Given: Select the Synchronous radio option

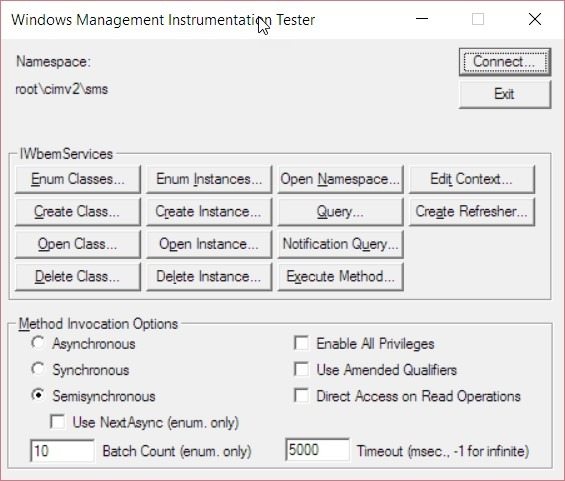Looking at the screenshot, I should tap(38, 369).
